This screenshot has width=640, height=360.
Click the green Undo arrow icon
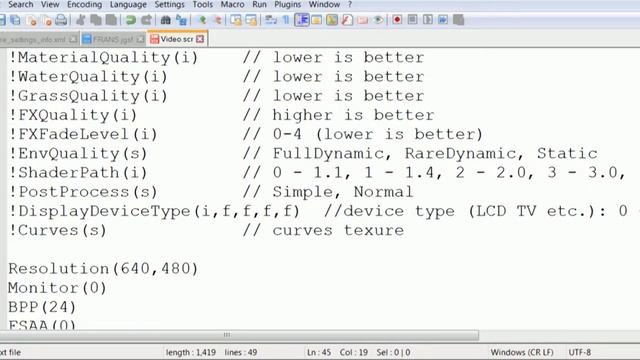pos(131,20)
